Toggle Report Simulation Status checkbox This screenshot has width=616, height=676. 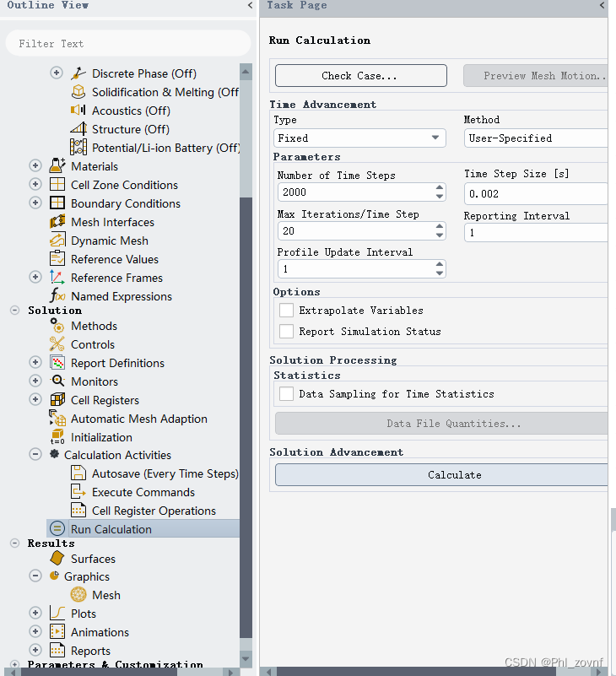click(x=287, y=332)
